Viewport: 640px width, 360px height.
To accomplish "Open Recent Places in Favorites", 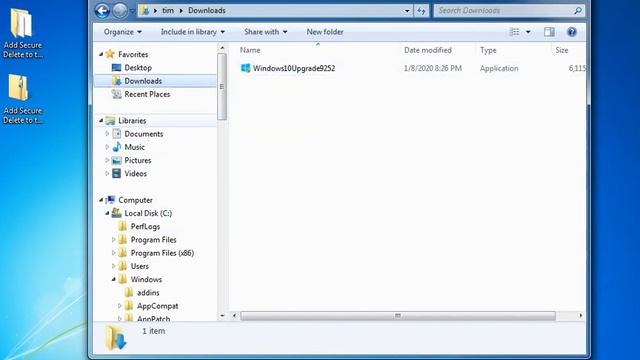I will click(147, 94).
